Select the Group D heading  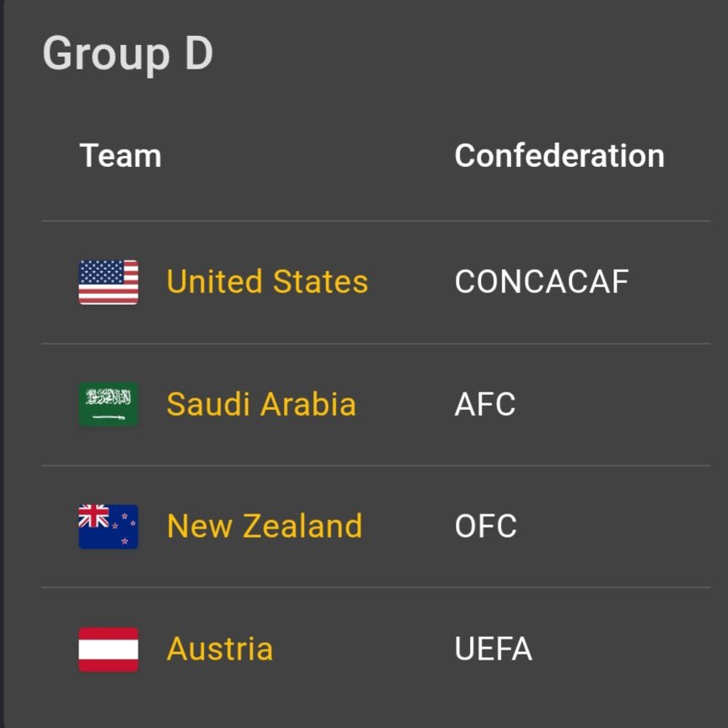coord(128,54)
